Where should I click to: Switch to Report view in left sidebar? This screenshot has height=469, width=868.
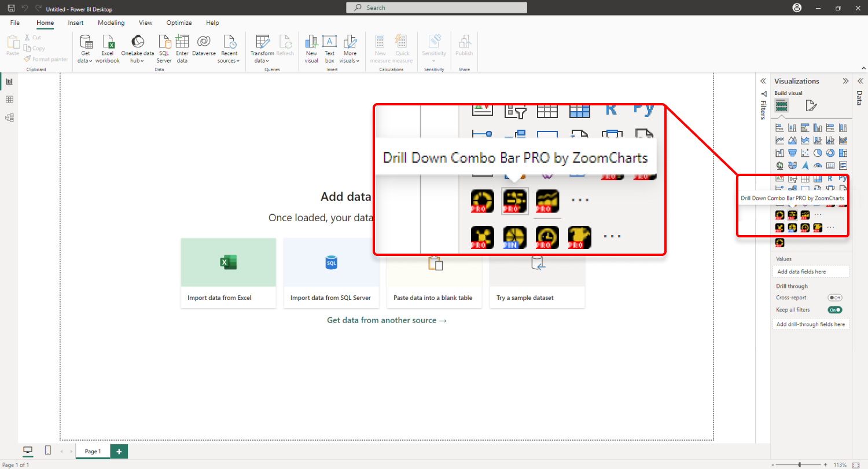[9, 82]
